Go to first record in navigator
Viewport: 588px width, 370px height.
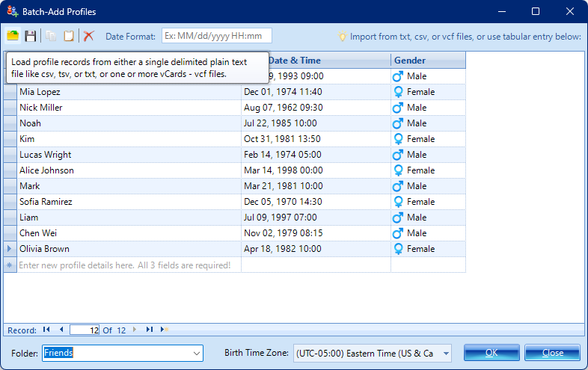pyautogui.click(x=46, y=329)
